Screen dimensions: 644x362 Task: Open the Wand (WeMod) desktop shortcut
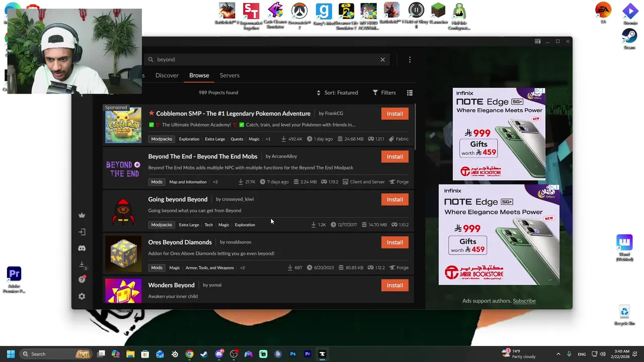tap(624, 248)
